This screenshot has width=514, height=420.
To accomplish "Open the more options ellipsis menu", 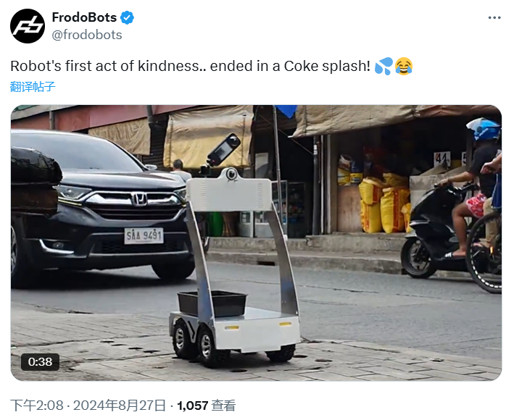I will point(494,17).
